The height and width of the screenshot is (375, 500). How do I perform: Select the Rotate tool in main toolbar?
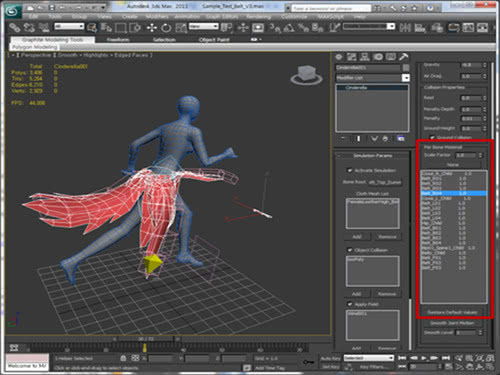(166, 28)
